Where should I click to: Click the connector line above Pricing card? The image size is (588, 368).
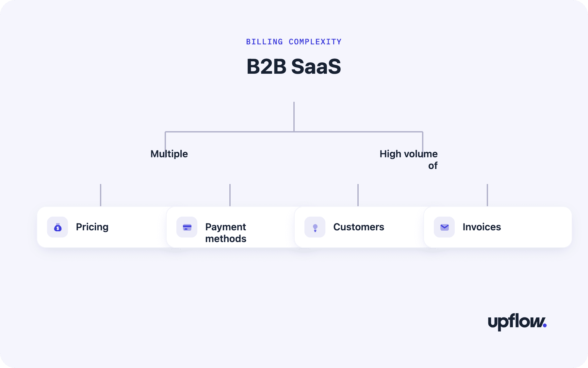click(x=101, y=195)
